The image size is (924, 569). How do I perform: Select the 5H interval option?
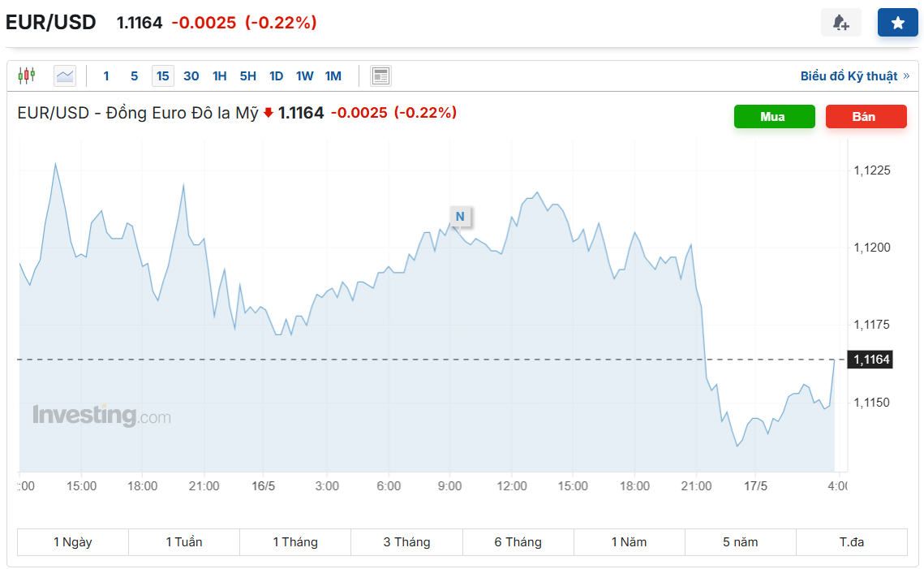click(247, 76)
